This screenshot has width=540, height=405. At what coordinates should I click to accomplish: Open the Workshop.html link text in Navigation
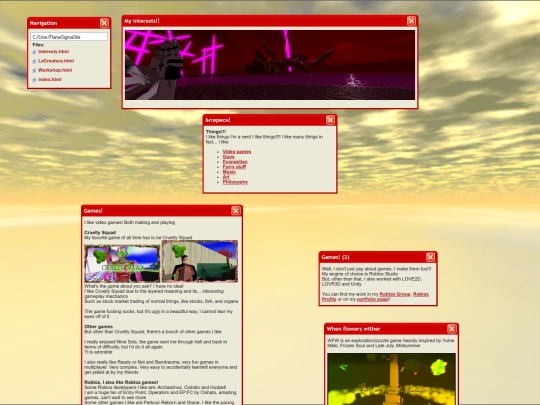[x=55, y=70]
